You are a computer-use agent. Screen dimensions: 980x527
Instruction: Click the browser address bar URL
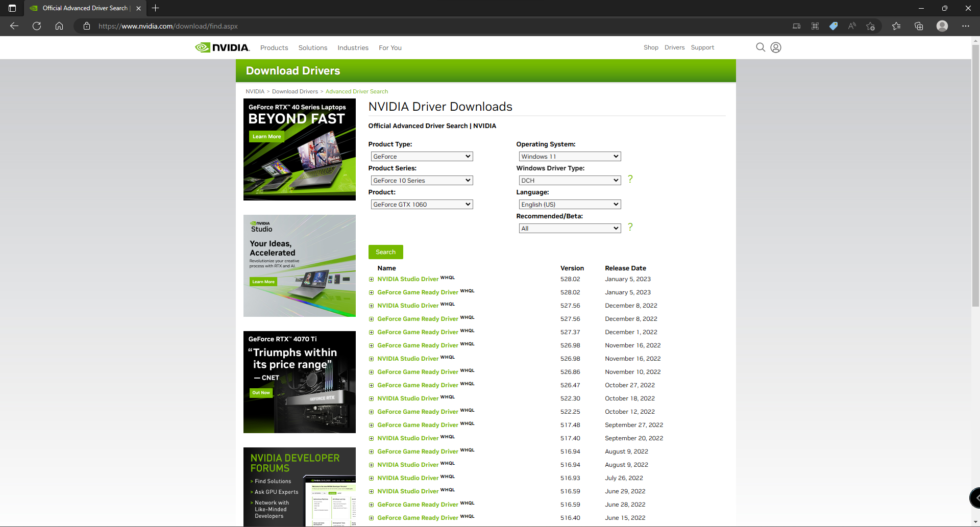click(168, 26)
